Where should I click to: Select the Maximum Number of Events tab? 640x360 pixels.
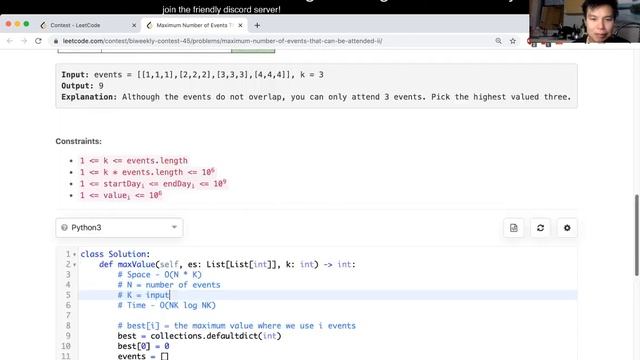coord(195,25)
